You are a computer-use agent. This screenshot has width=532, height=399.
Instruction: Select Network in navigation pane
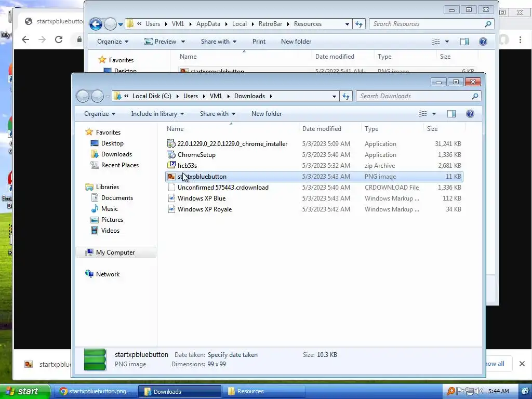[108, 274]
